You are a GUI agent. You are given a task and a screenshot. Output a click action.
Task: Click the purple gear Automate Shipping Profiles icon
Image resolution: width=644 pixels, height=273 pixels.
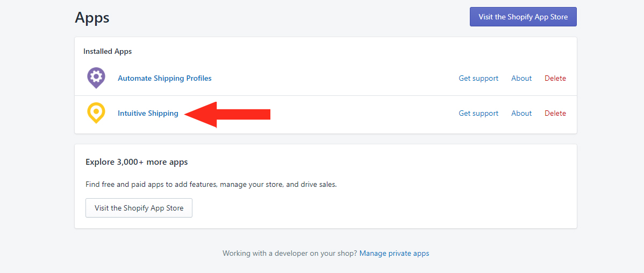(x=96, y=78)
